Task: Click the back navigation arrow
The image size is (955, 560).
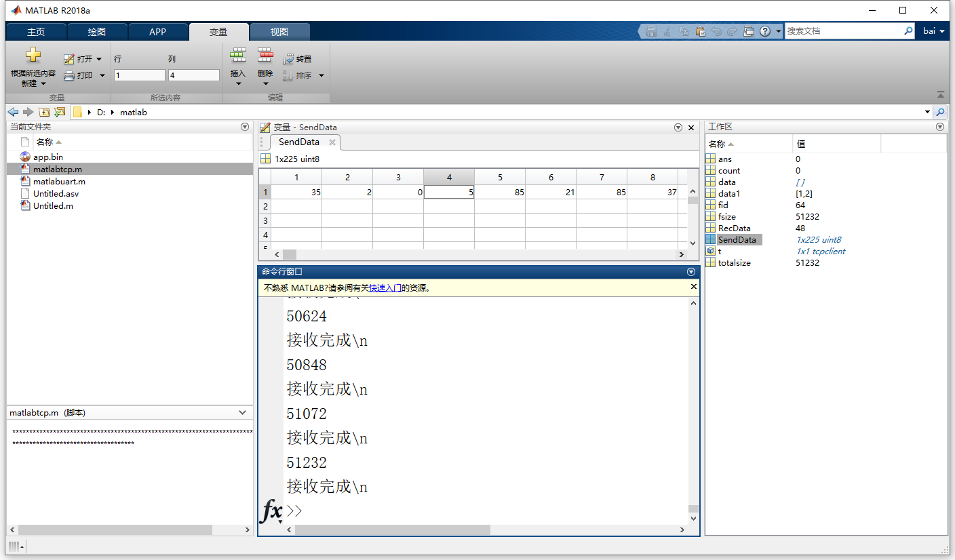Action: 13,112
